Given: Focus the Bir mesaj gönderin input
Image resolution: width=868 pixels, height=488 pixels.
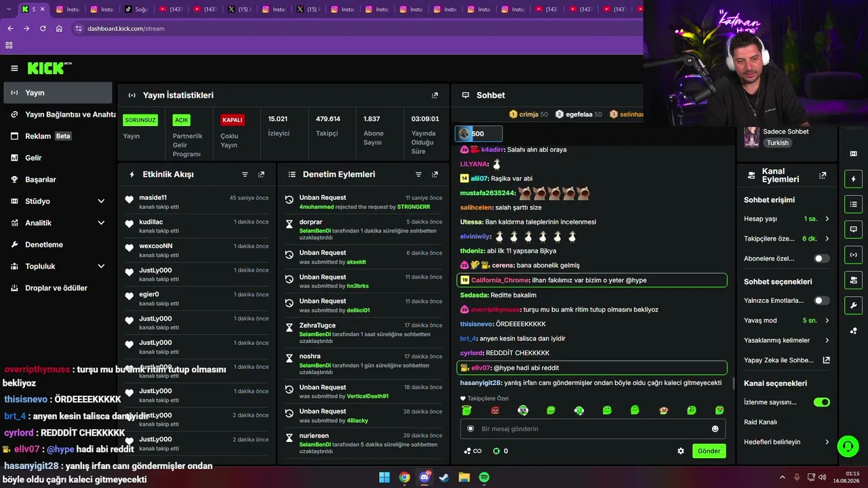Looking at the screenshot, I should pos(593,429).
